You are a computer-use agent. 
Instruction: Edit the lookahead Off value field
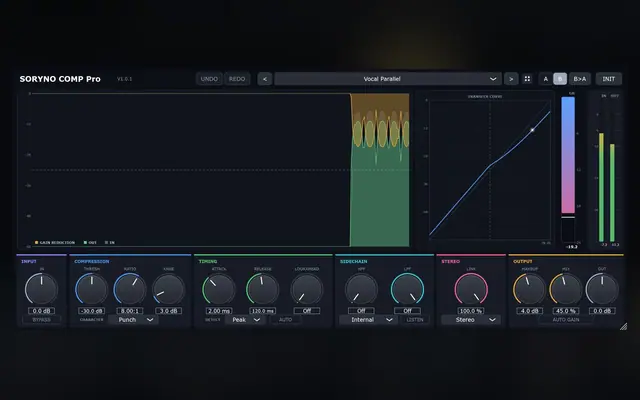pyautogui.click(x=307, y=311)
